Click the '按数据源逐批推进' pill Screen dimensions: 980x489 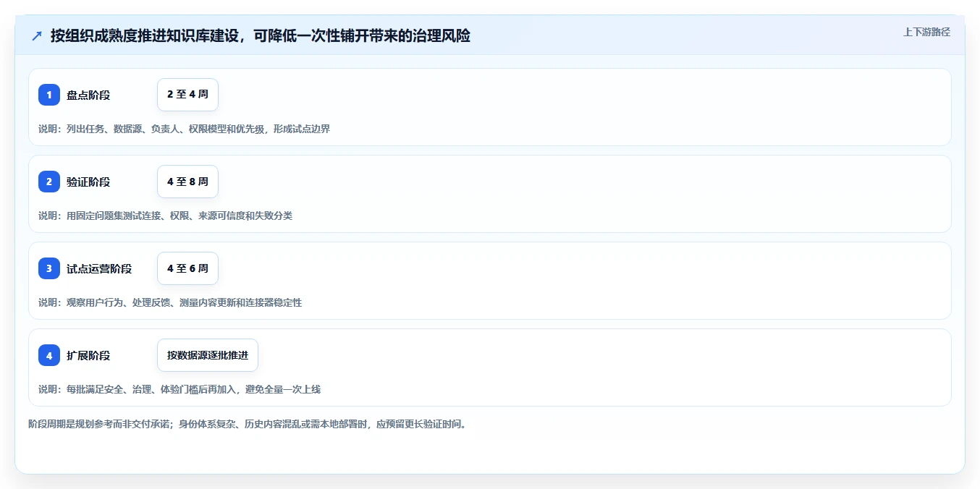(208, 355)
